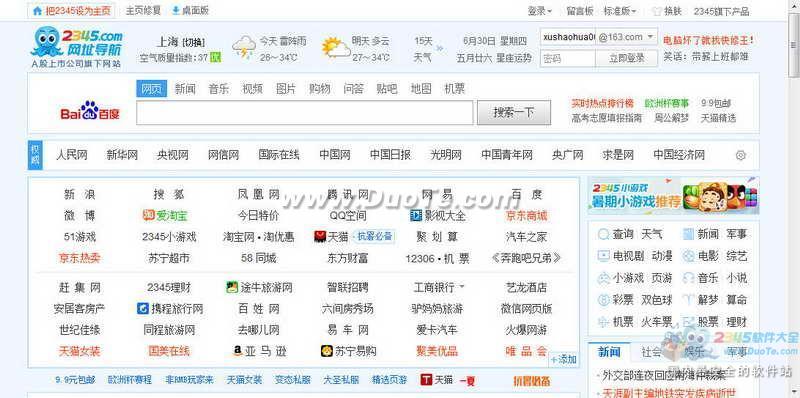The image size is (800, 398).
Task: Click the Baidu paw logo
Action: pyautogui.click(x=90, y=111)
